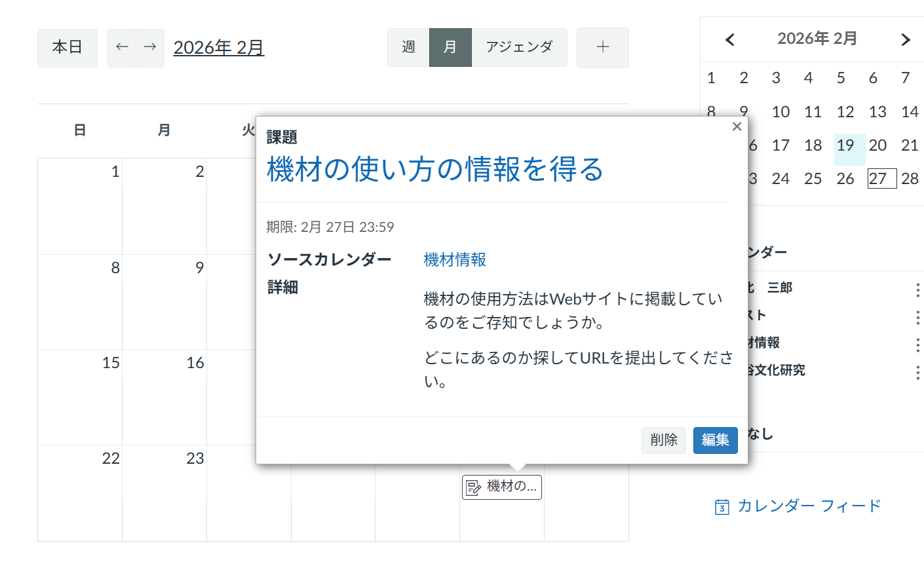The image size is (924, 562).
Task: Close the assignment popup with the X
Action: pyautogui.click(x=737, y=126)
